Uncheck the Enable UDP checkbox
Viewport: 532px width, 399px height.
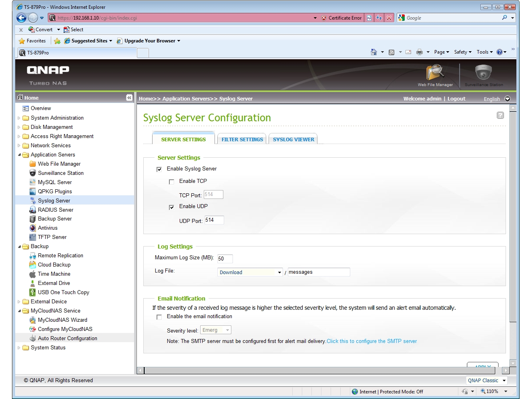click(171, 207)
